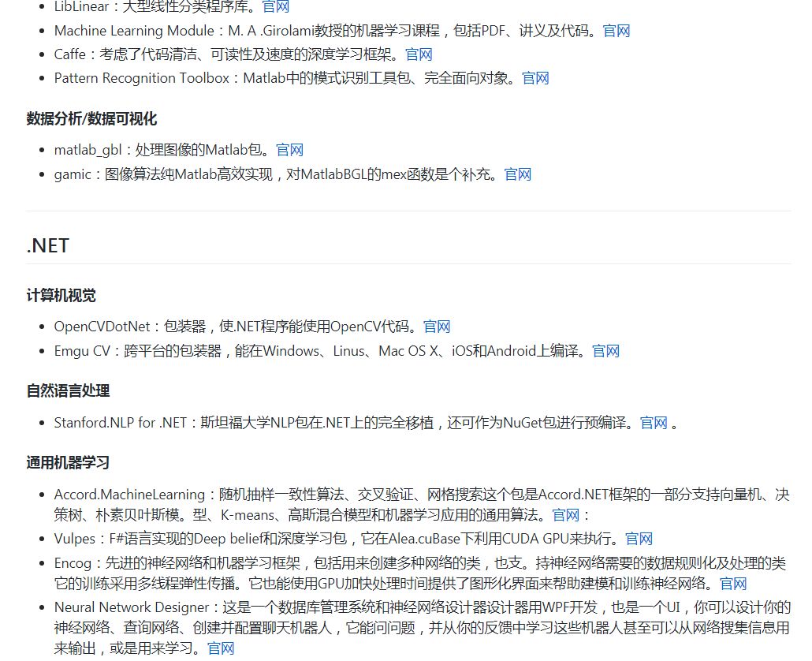Open the gamic 官网 link
This screenshot has width=812, height=661.
point(518,174)
